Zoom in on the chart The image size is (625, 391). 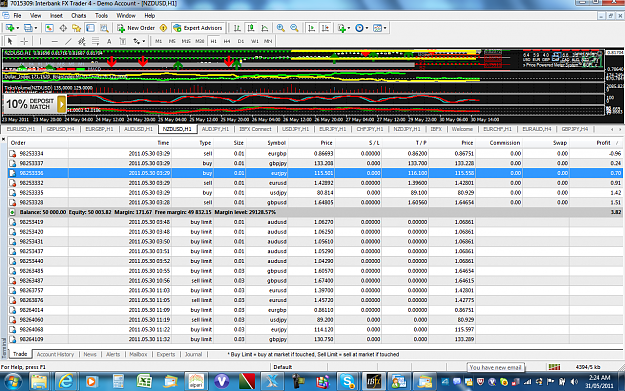tap(281, 28)
